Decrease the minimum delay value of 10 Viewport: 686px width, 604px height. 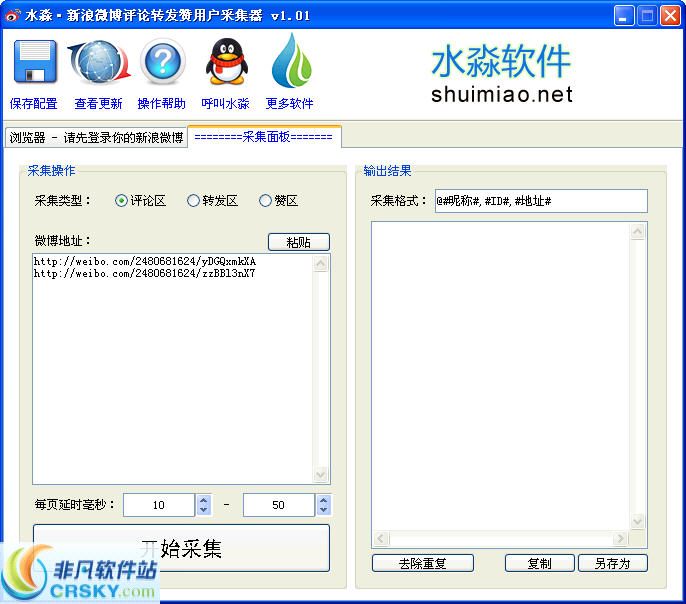point(203,510)
